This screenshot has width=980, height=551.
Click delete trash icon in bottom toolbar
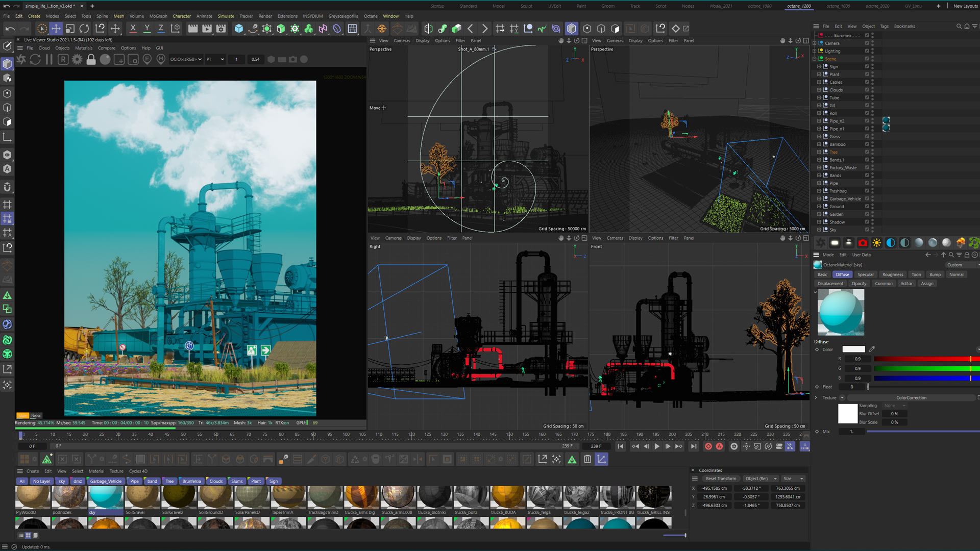pyautogui.click(x=587, y=459)
